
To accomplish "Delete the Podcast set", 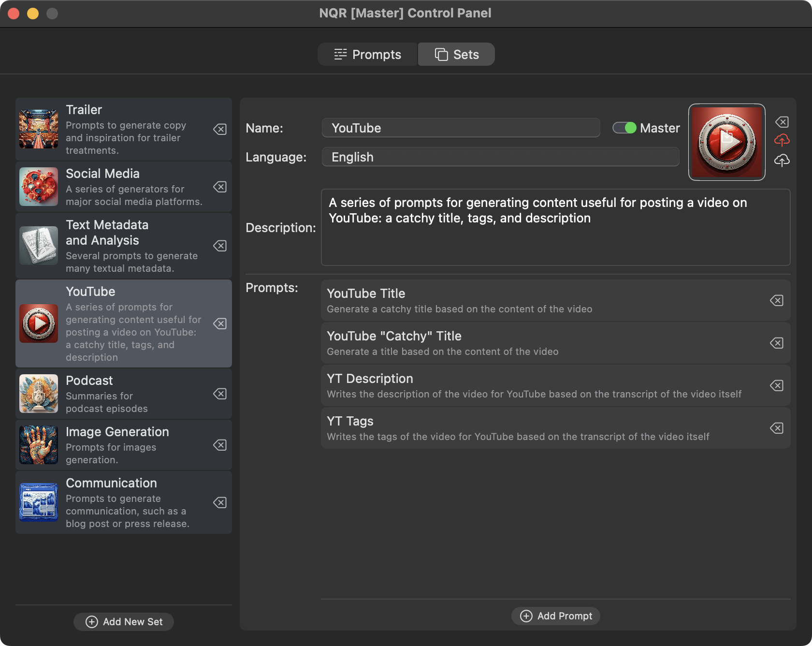I will [220, 394].
